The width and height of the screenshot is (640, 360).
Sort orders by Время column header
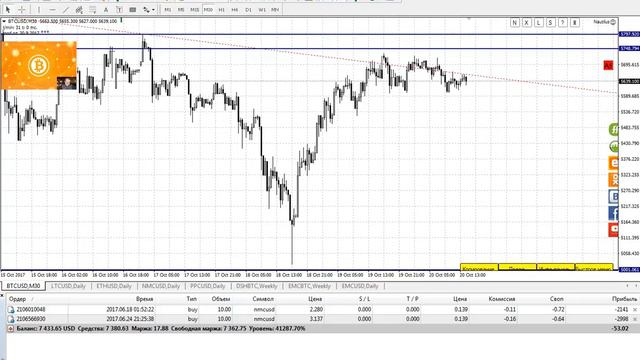(144, 299)
